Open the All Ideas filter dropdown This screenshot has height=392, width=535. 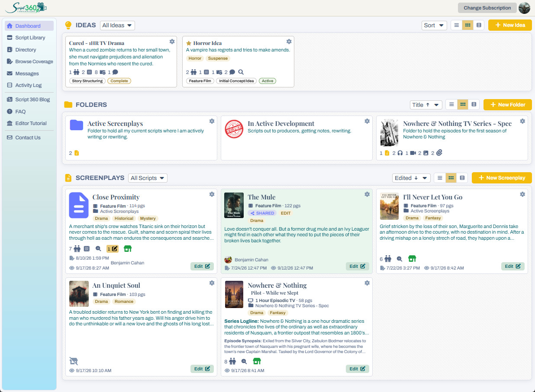[117, 25]
